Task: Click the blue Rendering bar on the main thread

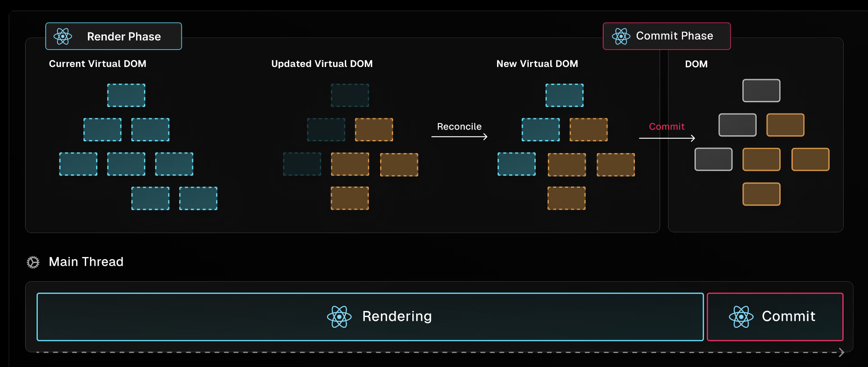Action: [x=370, y=317]
